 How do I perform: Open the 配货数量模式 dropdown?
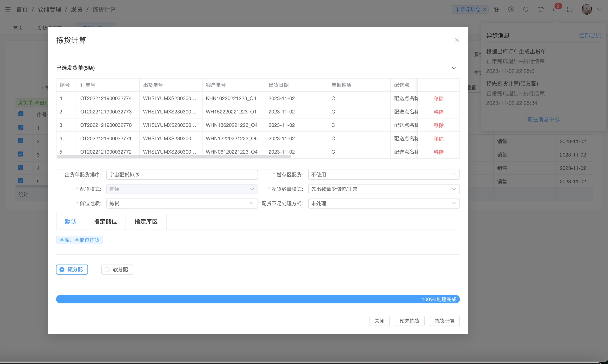[x=384, y=189]
